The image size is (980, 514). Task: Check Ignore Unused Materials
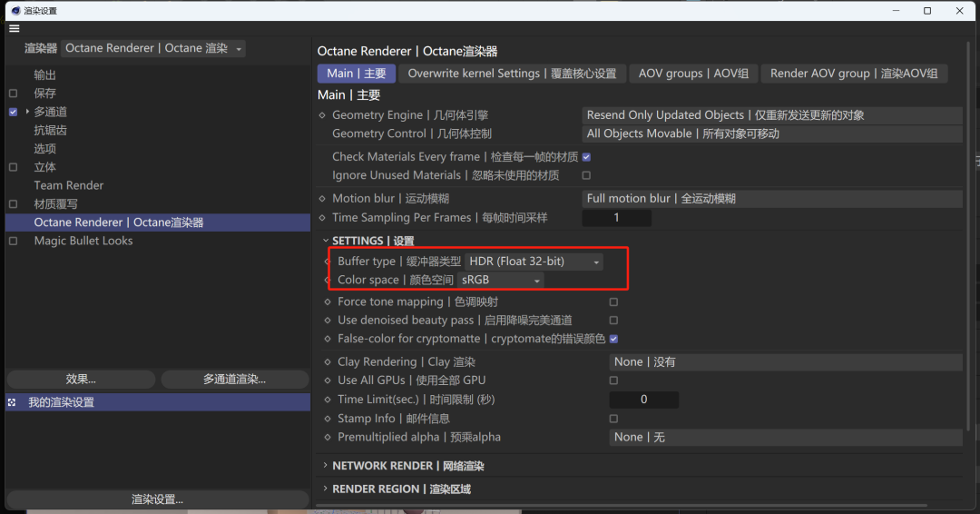tap(586, 175)
